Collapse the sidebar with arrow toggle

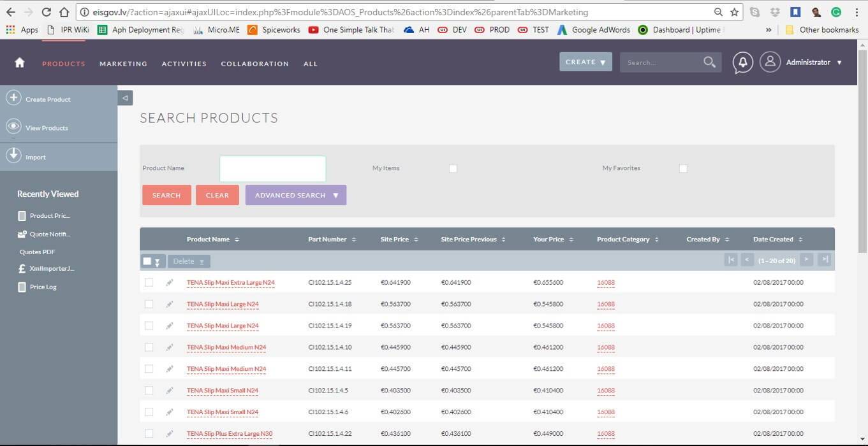point(125,98)
